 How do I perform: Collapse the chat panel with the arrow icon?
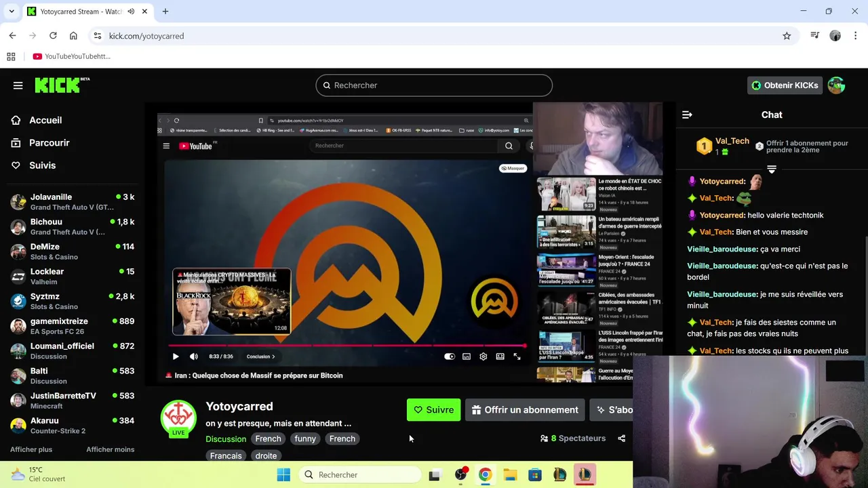[687, 115]
